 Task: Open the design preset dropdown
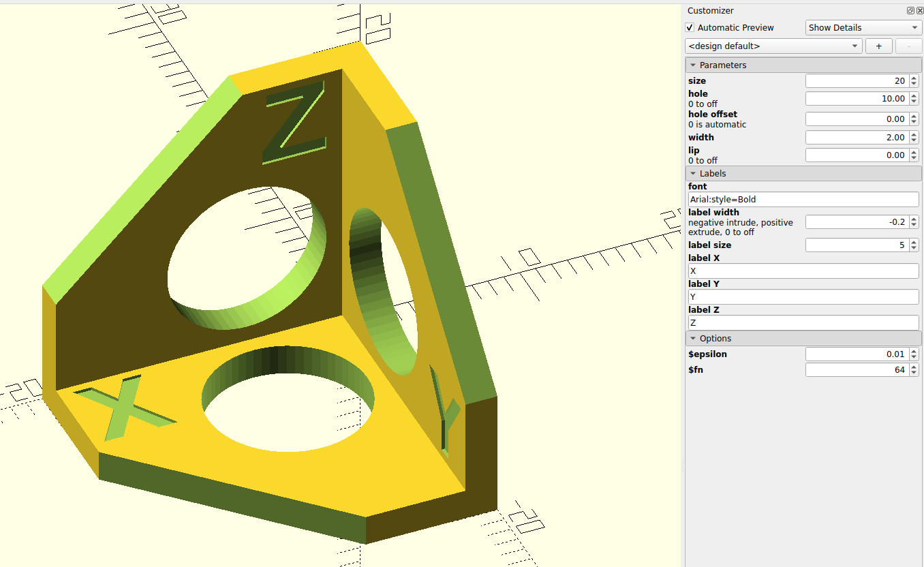tap(773, 46)
